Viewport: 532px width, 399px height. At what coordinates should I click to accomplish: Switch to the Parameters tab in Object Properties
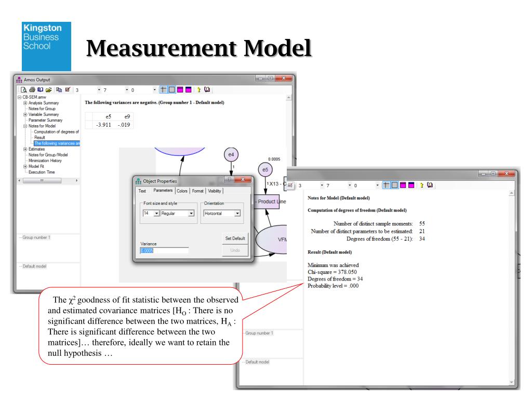click(163, 190)
